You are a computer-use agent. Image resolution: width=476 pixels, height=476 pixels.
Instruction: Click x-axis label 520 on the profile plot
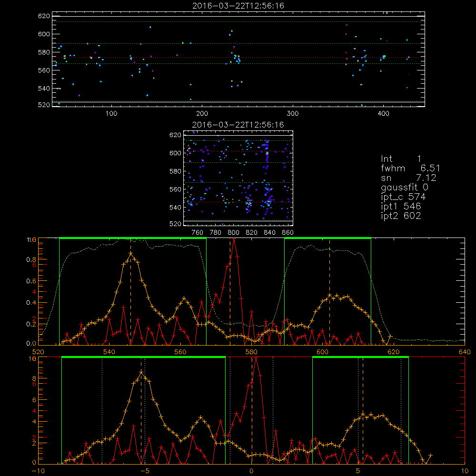tap(38, 352)
